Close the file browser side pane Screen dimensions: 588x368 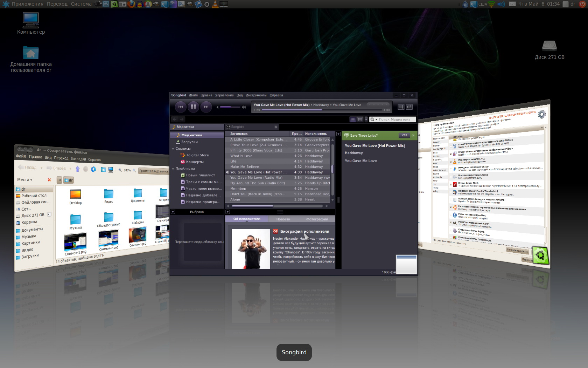pos(49,180)
